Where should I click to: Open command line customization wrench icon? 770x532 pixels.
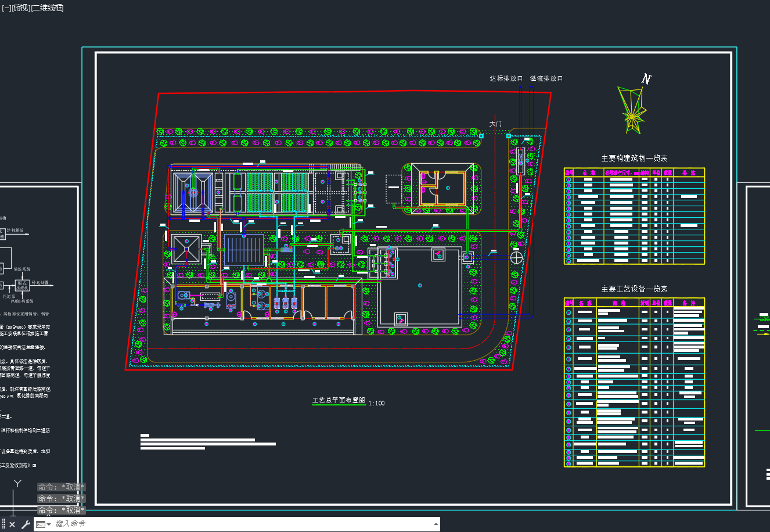[25, 524]
